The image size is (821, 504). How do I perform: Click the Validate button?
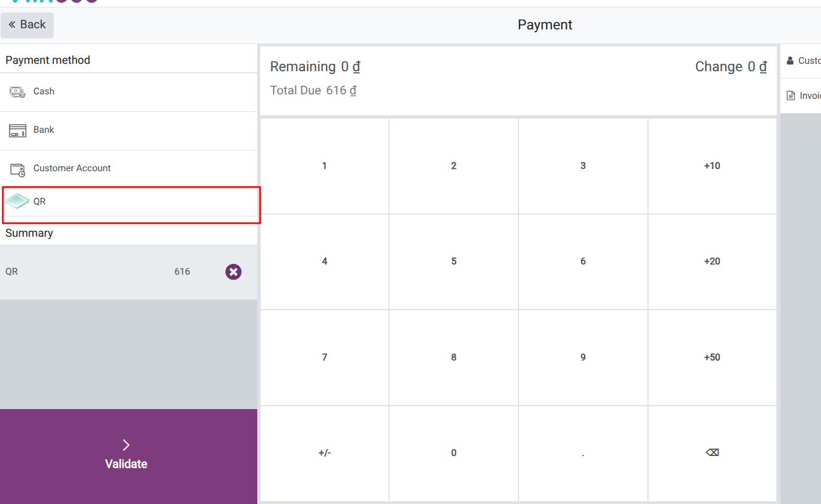pyautogui.click(x=126, y=455)
